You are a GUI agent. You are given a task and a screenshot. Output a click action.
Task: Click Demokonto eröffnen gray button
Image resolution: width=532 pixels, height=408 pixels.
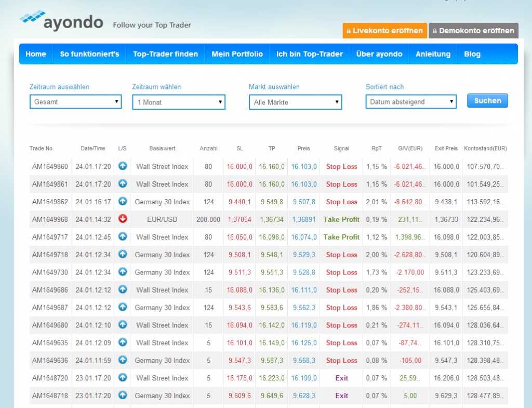coord(473,31)
